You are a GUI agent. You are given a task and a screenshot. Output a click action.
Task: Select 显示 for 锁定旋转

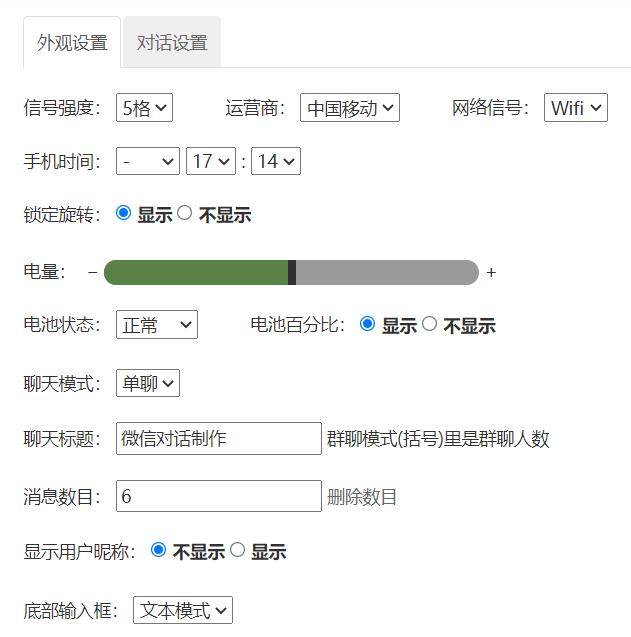coord(124,213)
